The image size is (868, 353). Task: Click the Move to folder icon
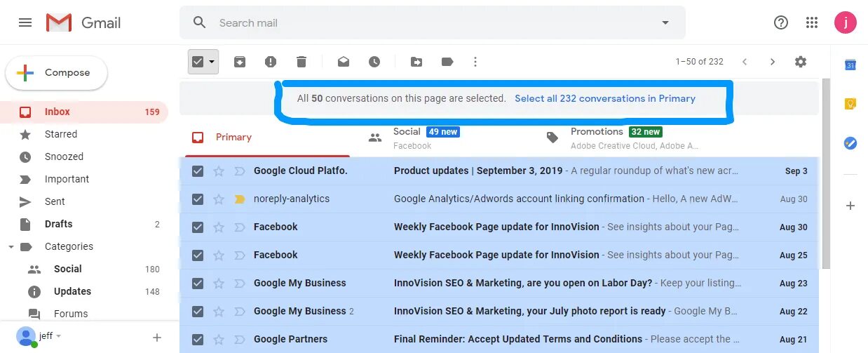click(416, 62)
